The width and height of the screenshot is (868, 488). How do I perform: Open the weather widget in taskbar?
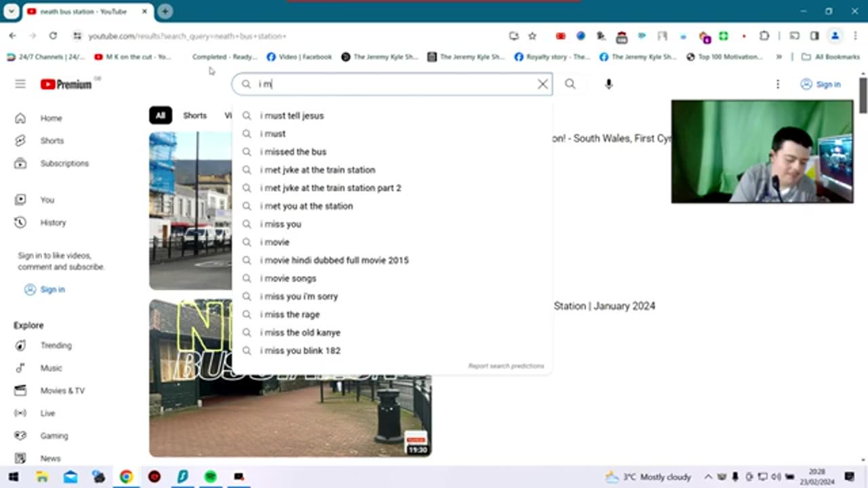coord(648,476)
